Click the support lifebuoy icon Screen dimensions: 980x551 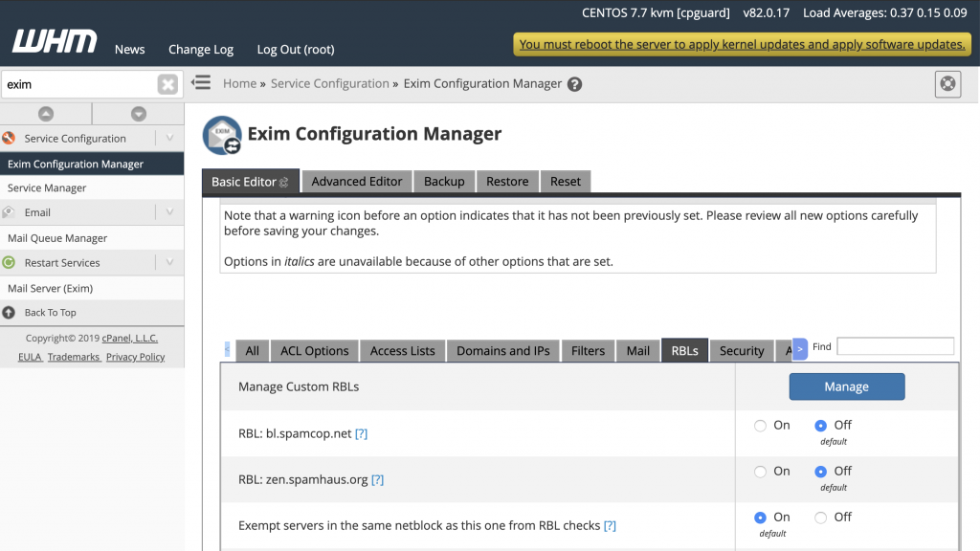click(947, 84)
